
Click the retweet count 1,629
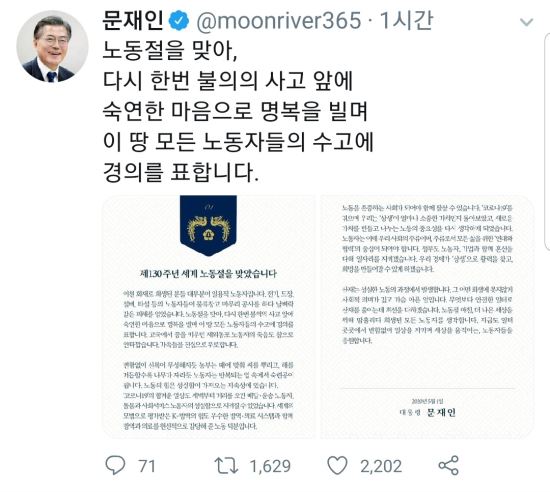(x=270, y=466)
